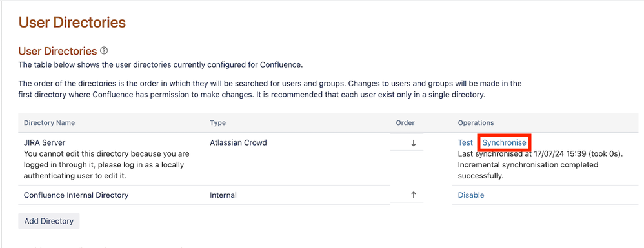Move Confluence Internal Directory up with the arrow
This screenshot has height=248, width=644.
(x=414, y=195)
